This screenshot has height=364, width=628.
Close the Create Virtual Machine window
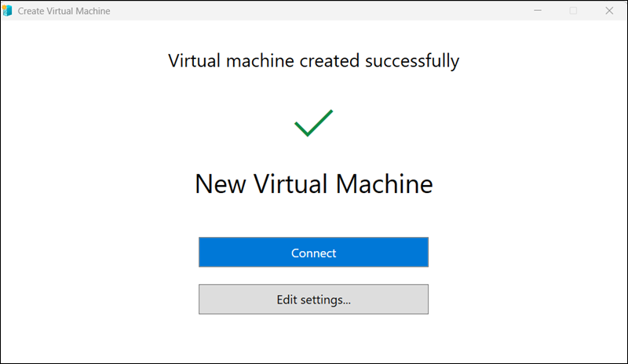click(609, 11)
